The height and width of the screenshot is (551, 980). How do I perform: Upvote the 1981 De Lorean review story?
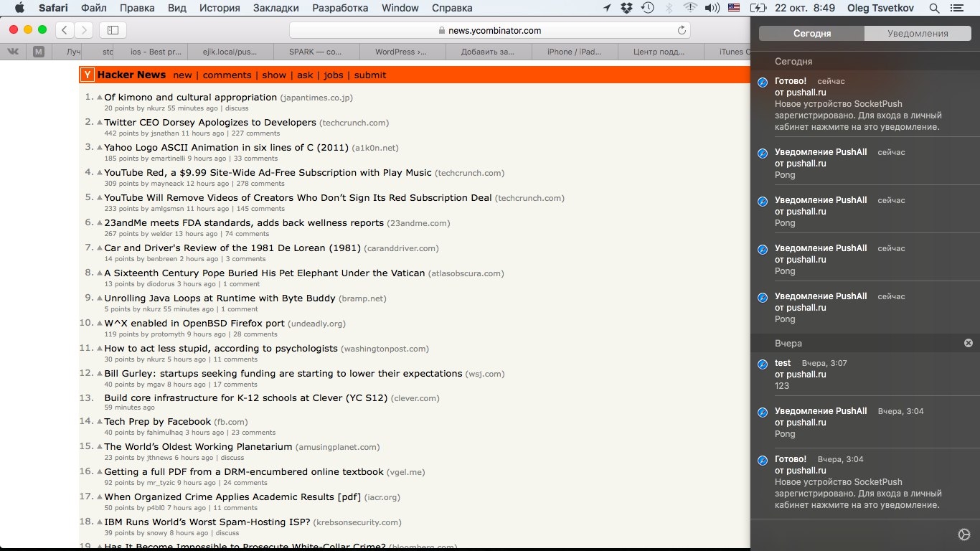(x=100, y=248)
